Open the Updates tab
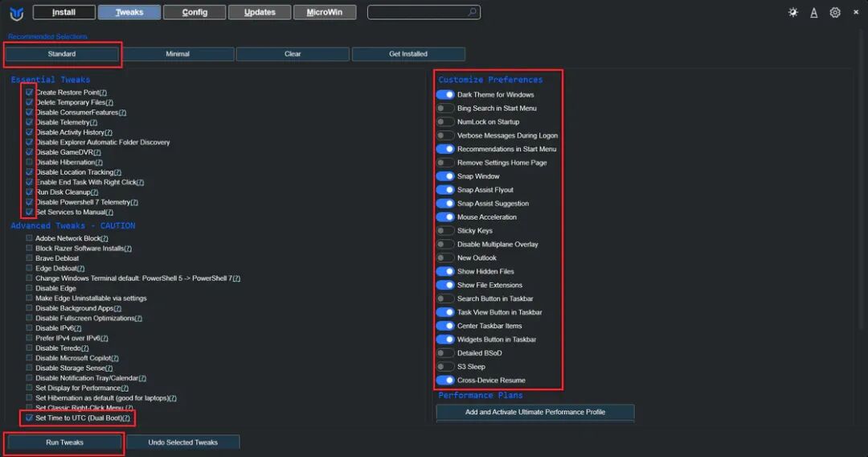868x457 pixels. click(x=260, y=12)
